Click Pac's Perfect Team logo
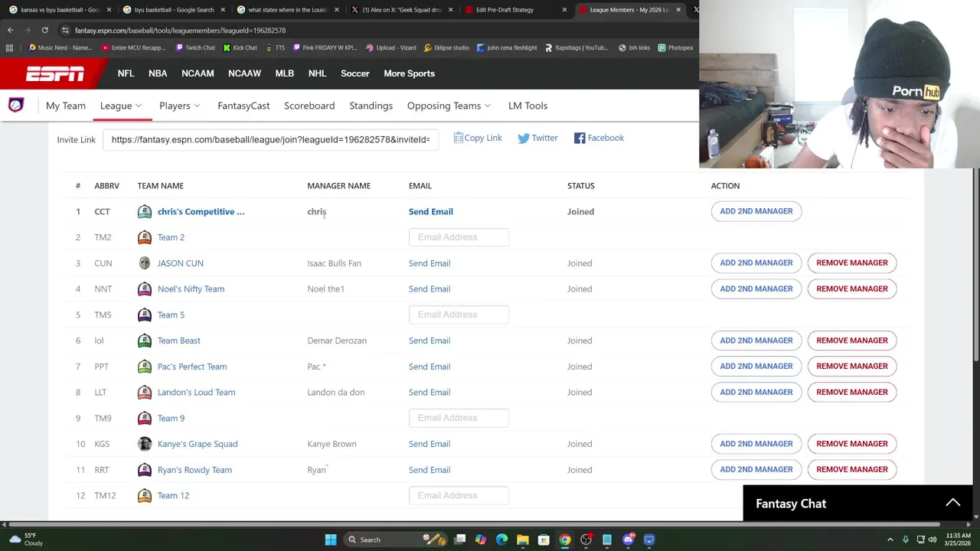The height and width of the screenshot is (551, 980). tap(144, 367)
